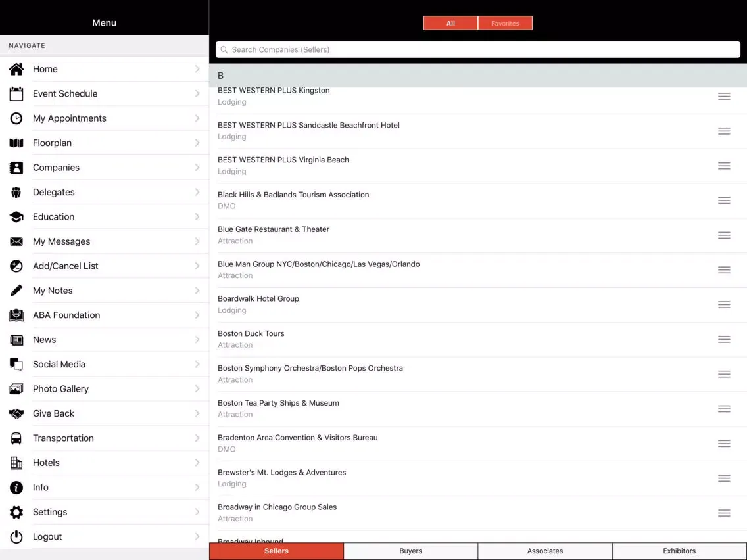Viewport: 747px width, 560px height.
Task: Click the ABA Foundation icon
Action: point(16,315)
